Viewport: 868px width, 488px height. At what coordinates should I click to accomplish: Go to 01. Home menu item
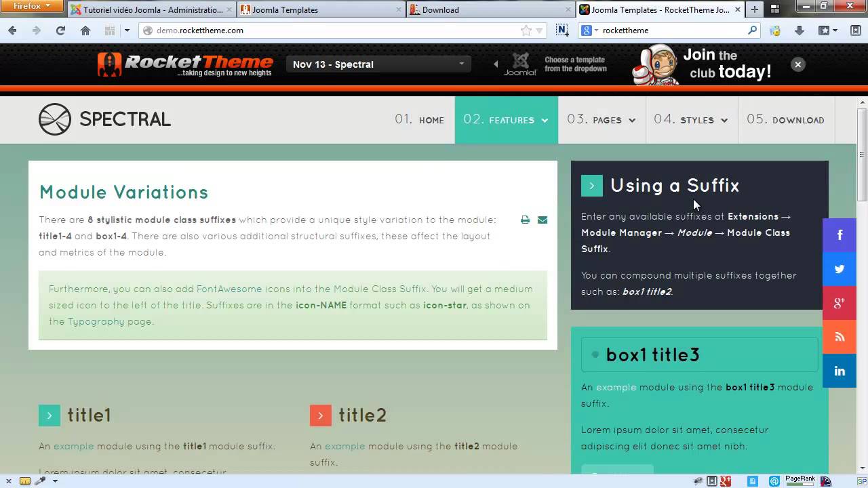[420, 120]
